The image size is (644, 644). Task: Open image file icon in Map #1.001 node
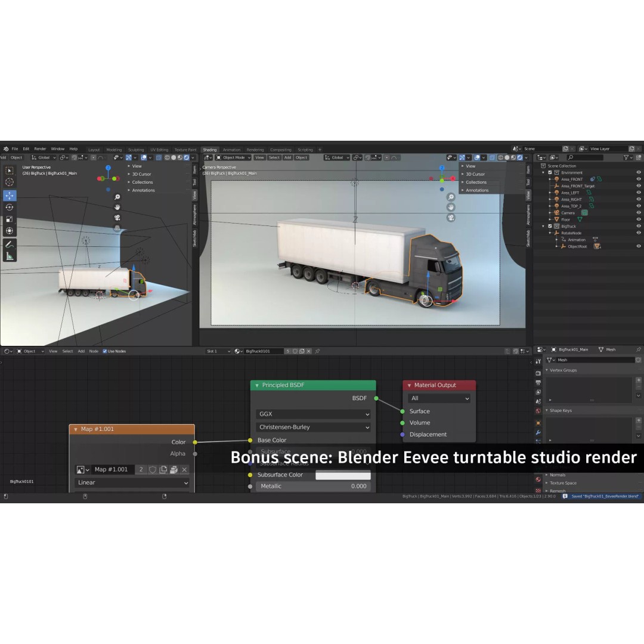point(174,469)
